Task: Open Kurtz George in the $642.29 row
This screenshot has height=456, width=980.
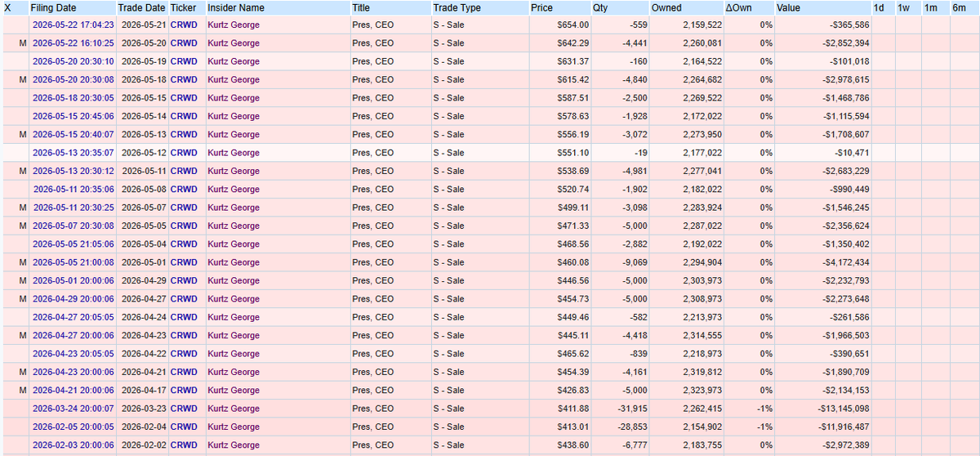Action: click(234, 43)
